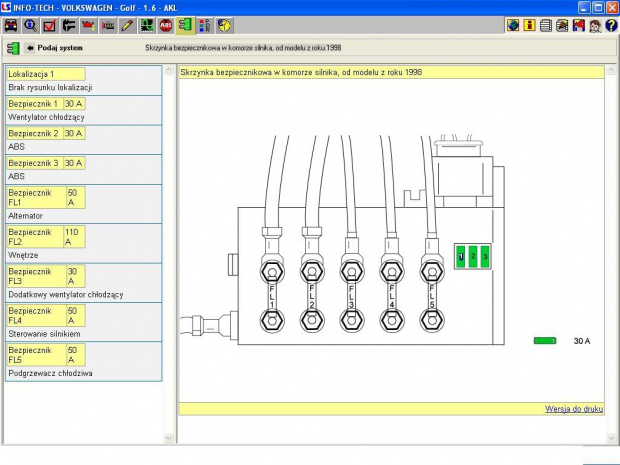Select Bezpiecznik FL3 Dodatkowy wentylator row
Viewport: 620px width, 465px height.
(x=83, y=283)
